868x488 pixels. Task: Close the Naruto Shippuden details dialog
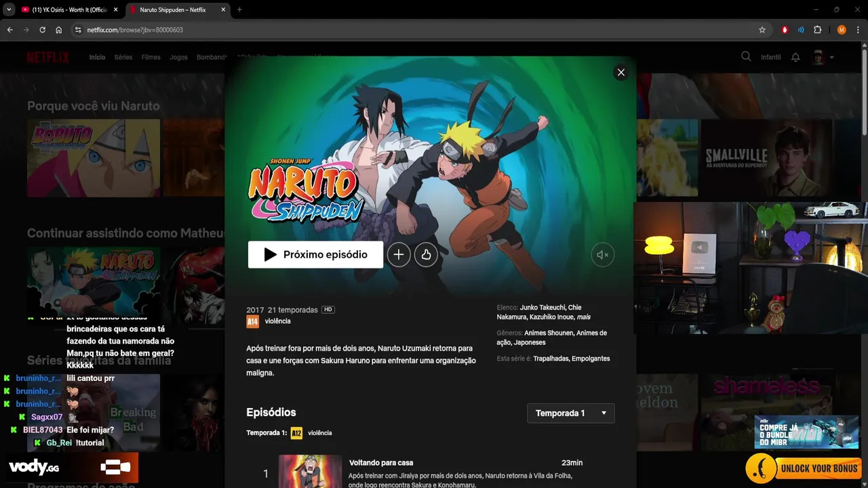[x=620, y=73]
